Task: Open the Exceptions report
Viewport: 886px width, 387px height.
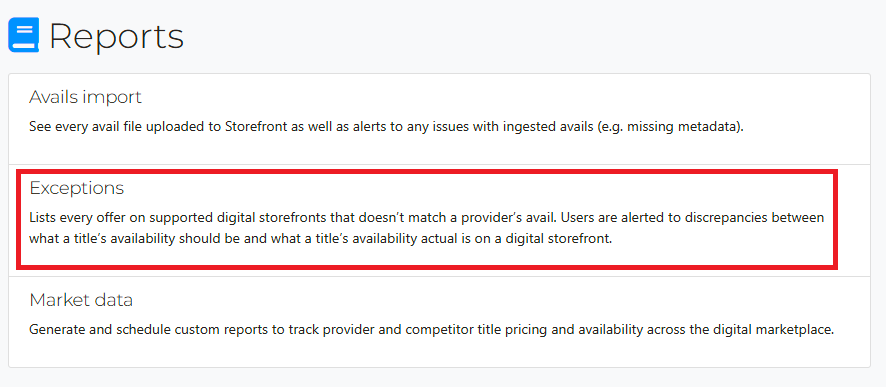Action: 77,188
